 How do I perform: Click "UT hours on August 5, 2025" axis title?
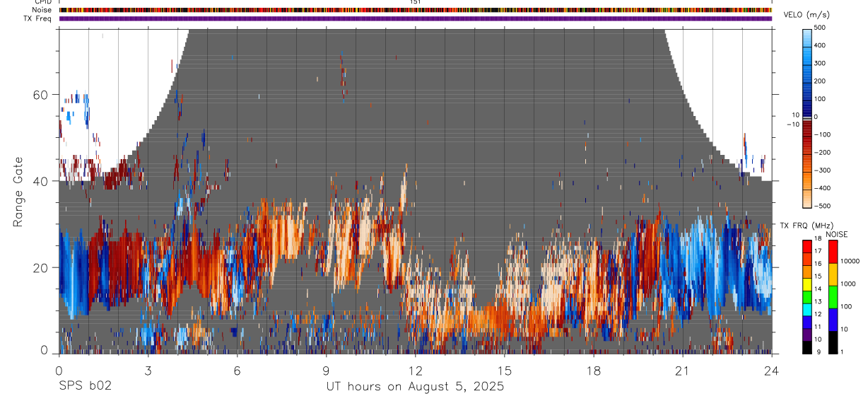pos(415,387)
